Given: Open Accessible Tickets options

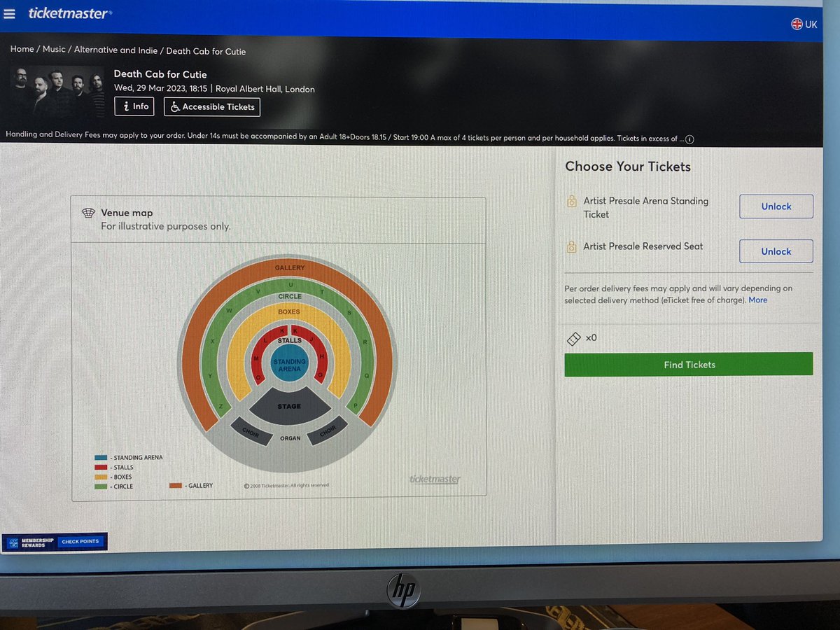Looking at the screenshot, I should point(212,107).
